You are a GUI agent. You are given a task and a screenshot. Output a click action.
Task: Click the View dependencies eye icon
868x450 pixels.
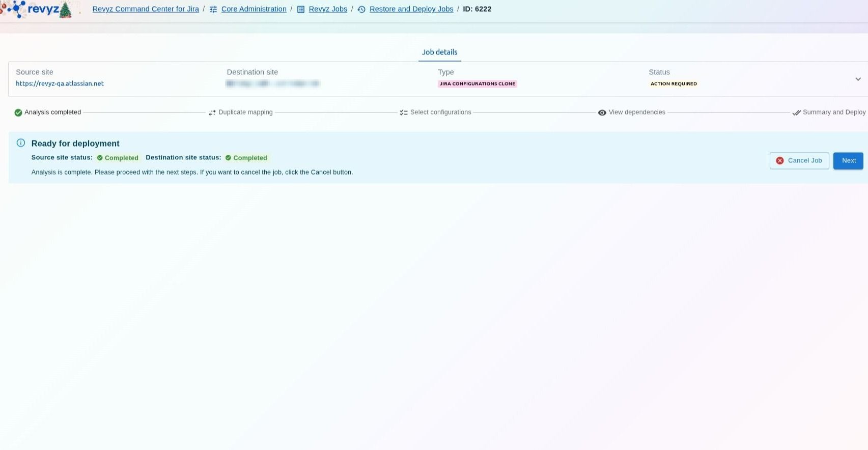(602, 112)
